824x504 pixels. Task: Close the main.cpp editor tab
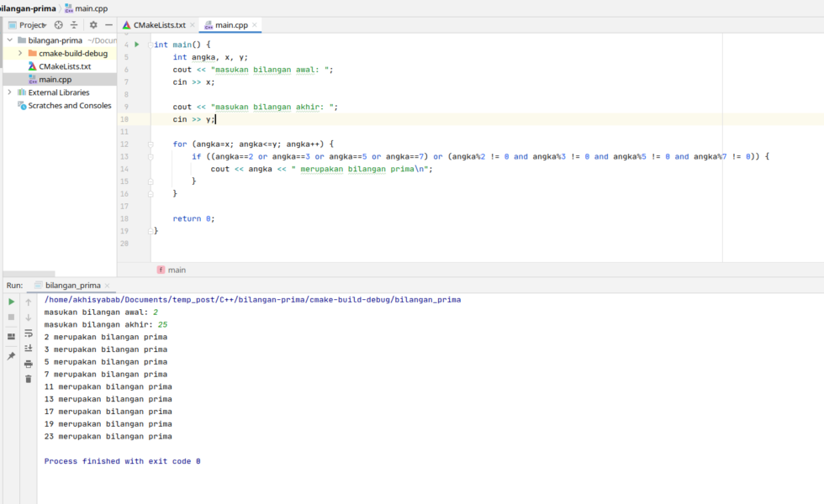pyautogui.click(x=255, y=25)
